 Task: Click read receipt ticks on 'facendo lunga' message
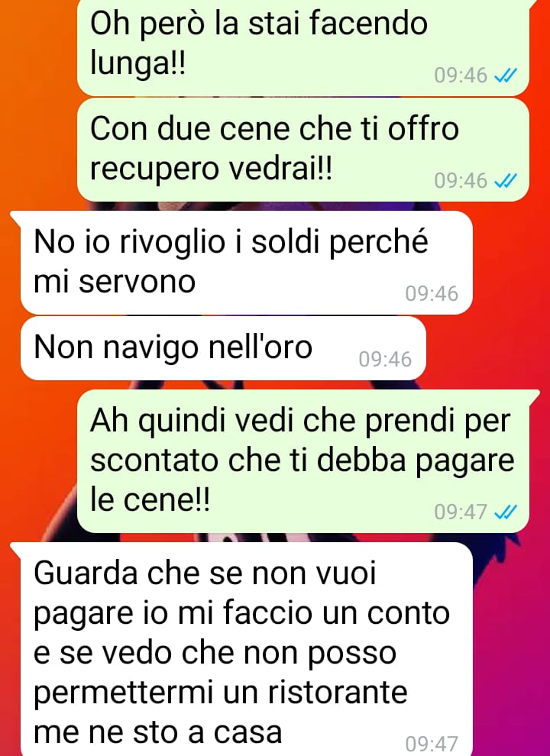tap(506, 76)
